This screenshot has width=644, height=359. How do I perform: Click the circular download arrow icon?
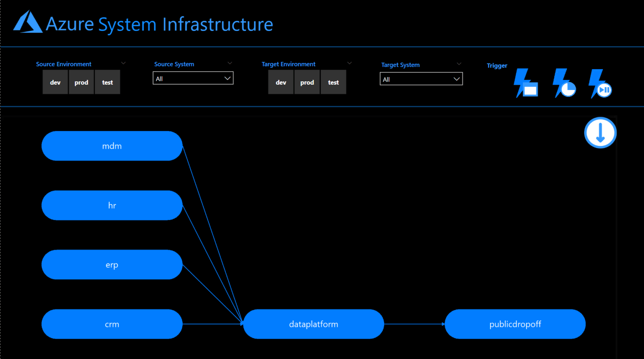click(600, 132)
